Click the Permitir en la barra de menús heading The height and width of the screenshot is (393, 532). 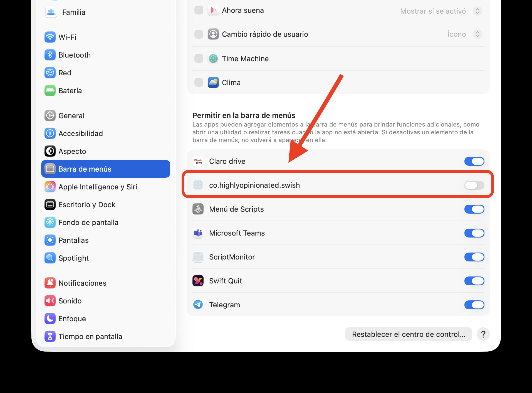[244, 115]
